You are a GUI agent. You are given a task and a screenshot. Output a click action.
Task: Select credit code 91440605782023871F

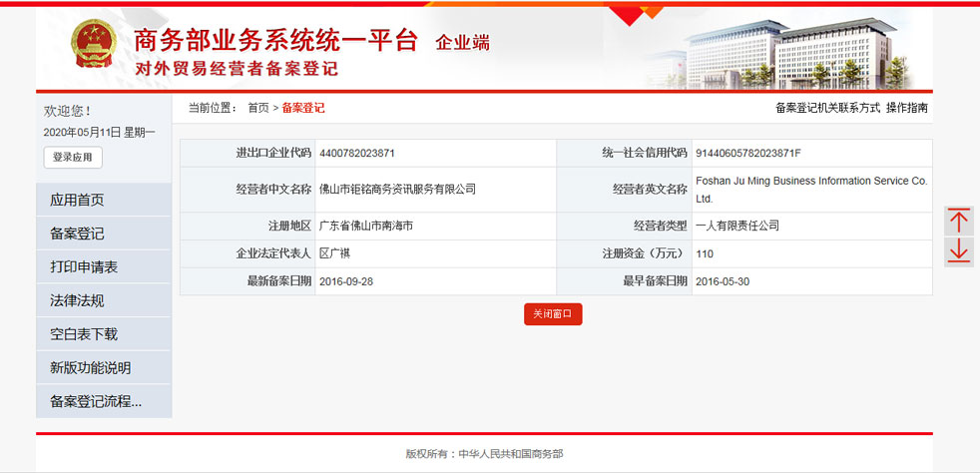tap(748, 153)
